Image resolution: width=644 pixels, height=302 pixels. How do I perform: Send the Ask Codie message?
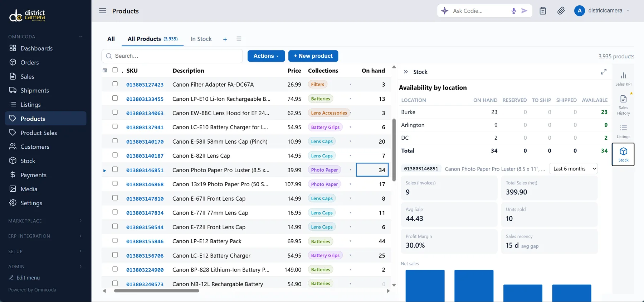525,11
